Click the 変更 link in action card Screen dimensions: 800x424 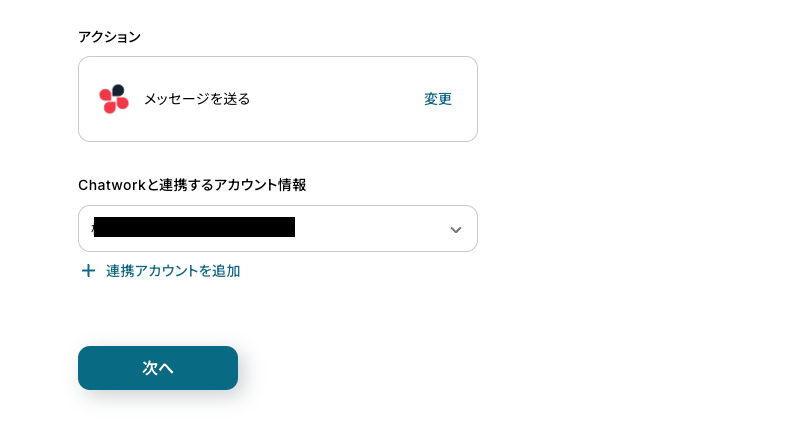438,99
